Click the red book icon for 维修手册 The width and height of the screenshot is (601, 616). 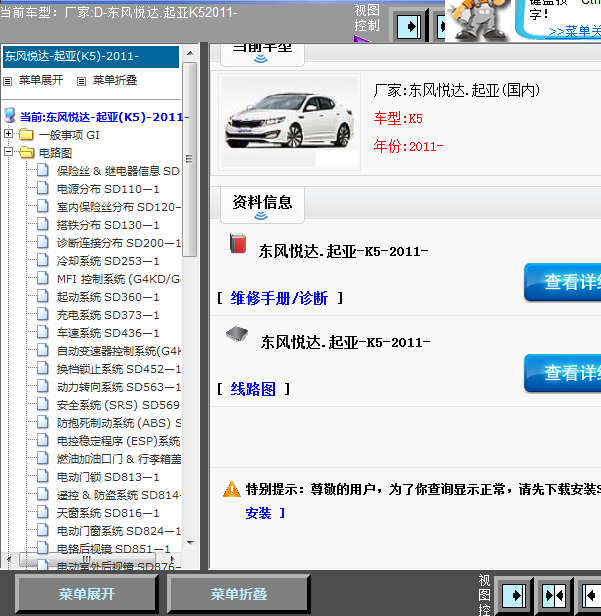point(238,243)
